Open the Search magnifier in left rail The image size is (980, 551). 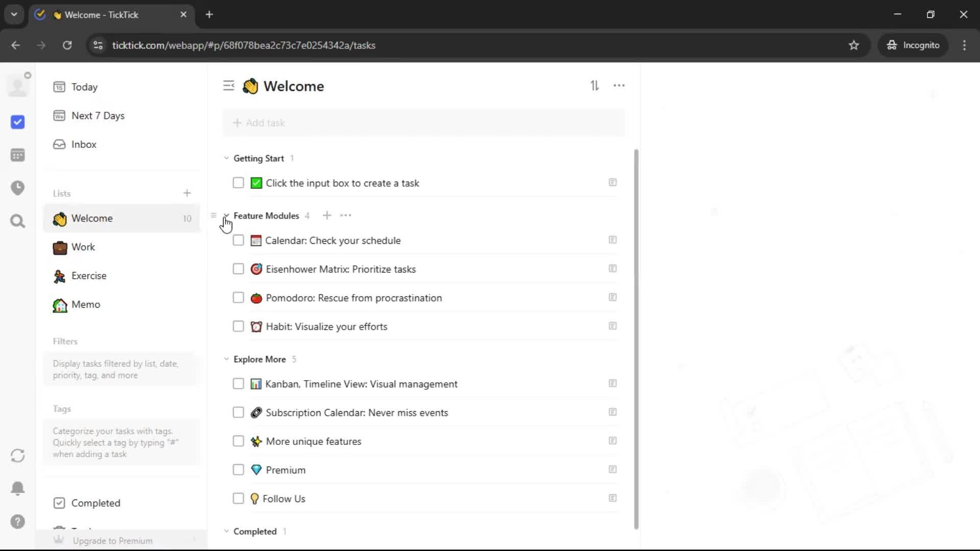(17, 221)
